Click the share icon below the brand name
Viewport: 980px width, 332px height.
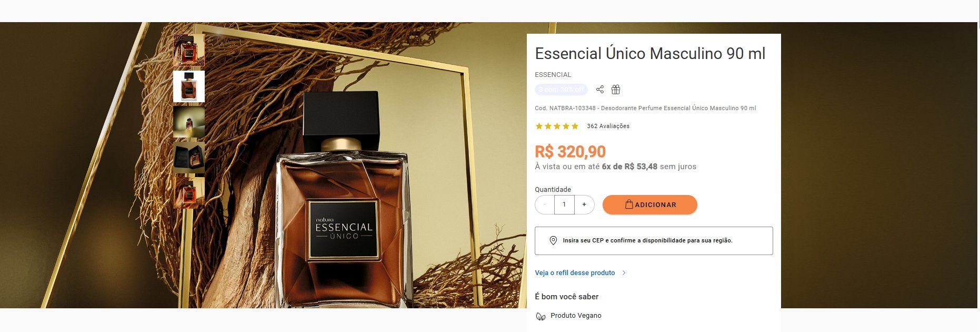tap(600, 90)
